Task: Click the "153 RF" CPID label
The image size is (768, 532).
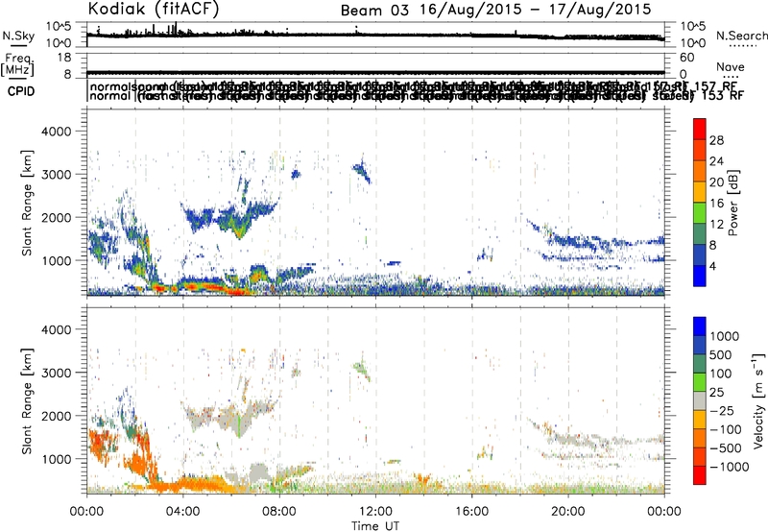Action: [x=723, y=95]
